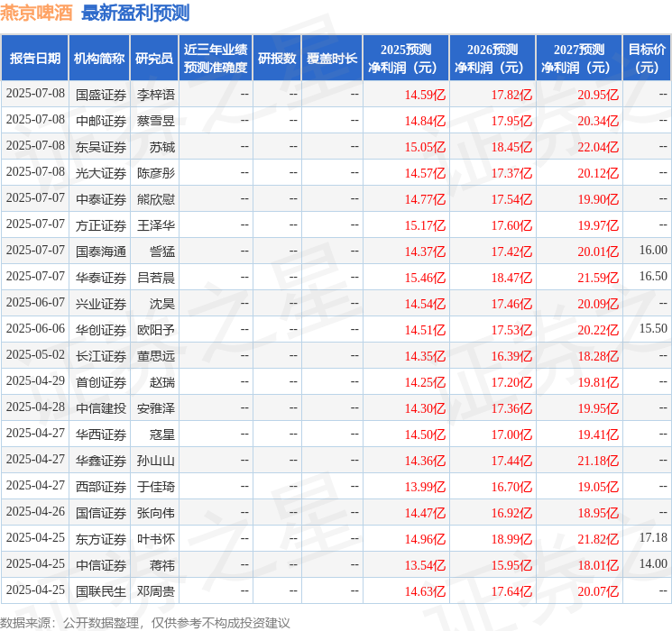Click analyst name 欧阳予

(x=156, y=330)
